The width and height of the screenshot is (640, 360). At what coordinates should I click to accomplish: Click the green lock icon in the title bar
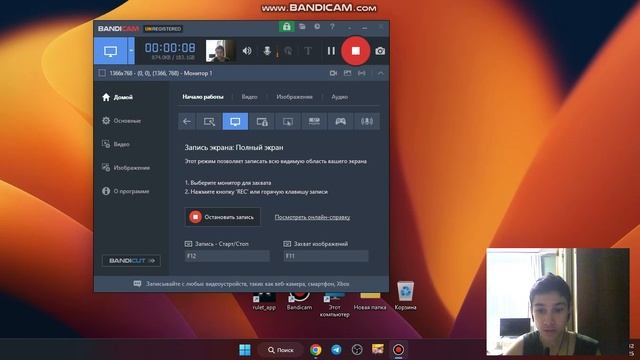(x=287, y=27)
